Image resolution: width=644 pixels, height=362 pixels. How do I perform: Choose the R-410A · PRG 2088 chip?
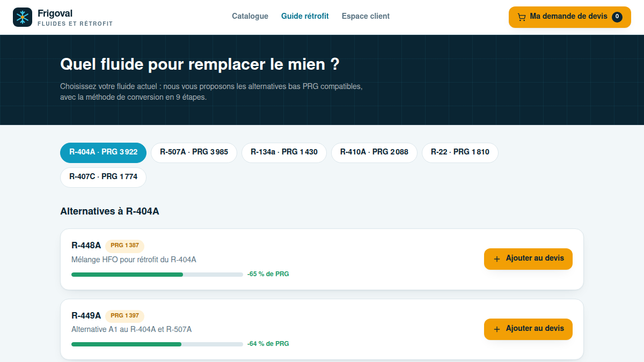(x=374, y=152)
